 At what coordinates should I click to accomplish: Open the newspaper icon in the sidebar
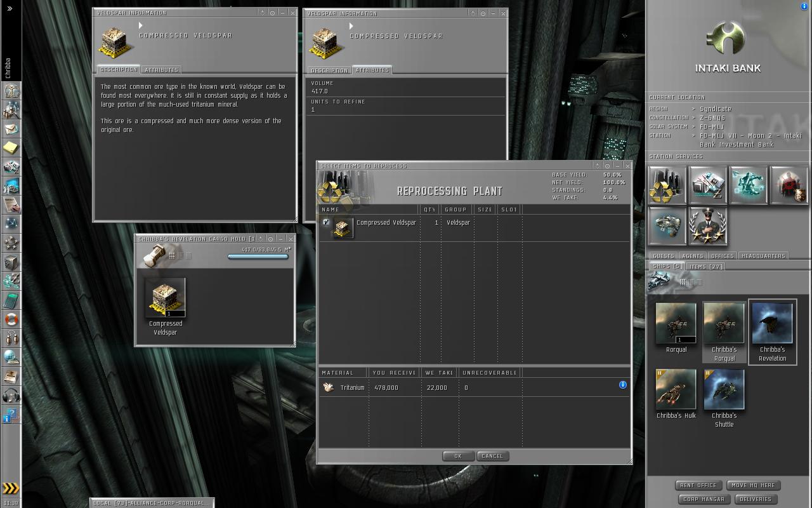11,377
